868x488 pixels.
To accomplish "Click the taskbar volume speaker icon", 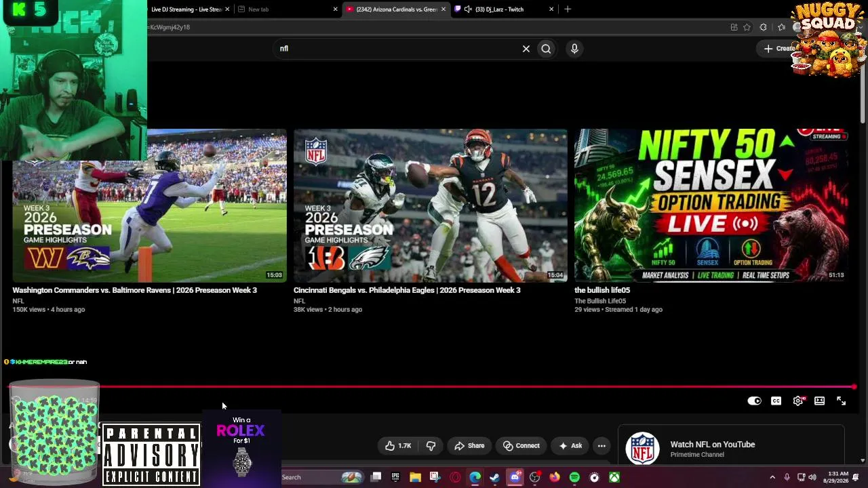I will [x=812, y=477].
